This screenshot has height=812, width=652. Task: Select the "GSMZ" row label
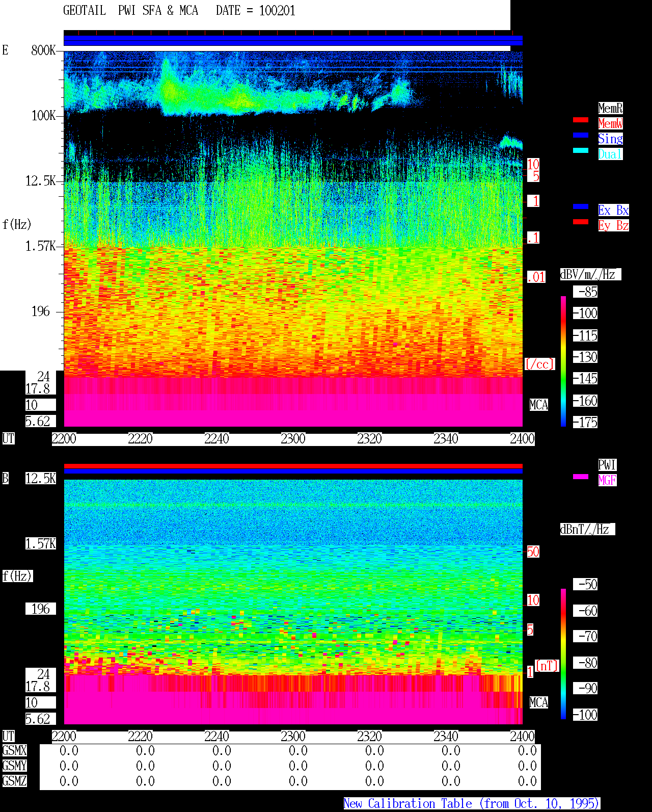click(x=14, y=781)
